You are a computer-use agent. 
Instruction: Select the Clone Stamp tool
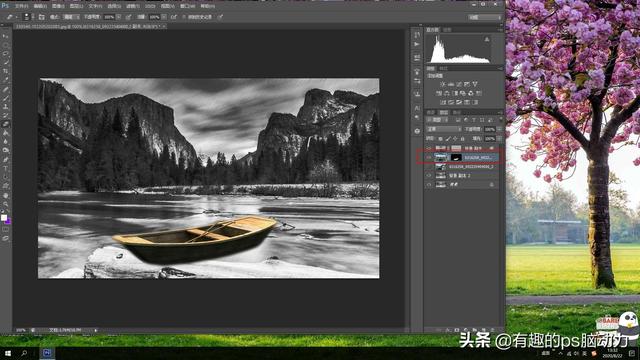[x=5, y=107]
